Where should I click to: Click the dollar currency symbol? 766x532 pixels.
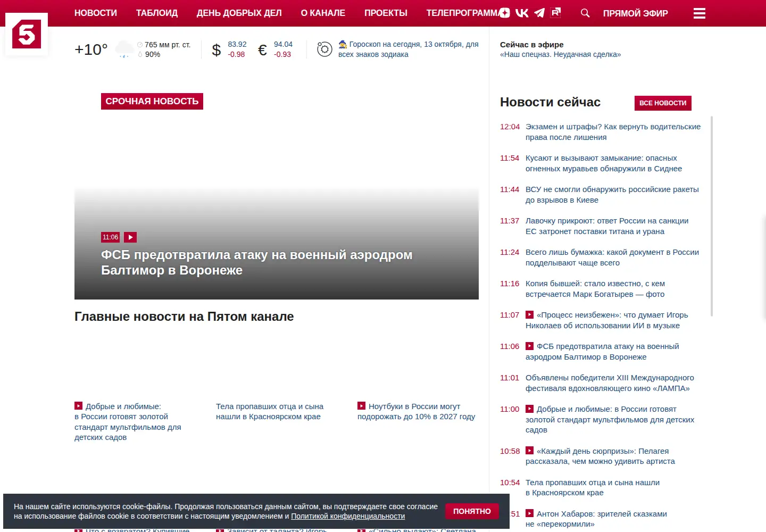coord(217,49)
